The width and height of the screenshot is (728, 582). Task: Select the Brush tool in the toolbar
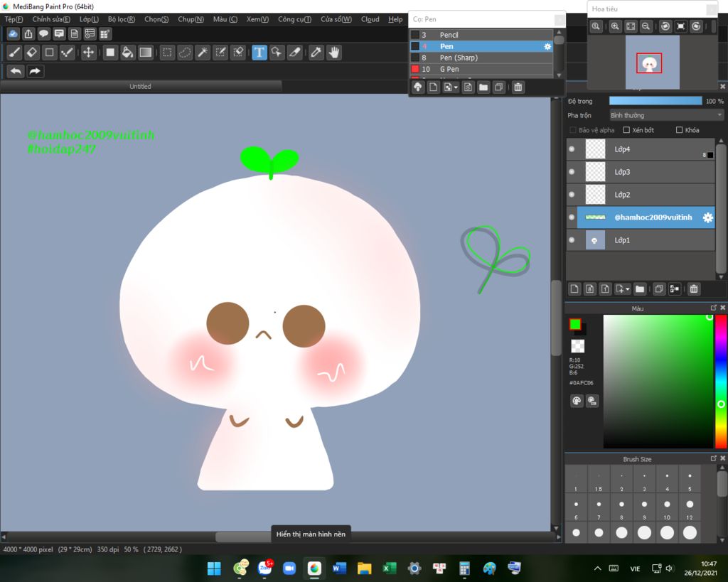(x=14, y=53)
